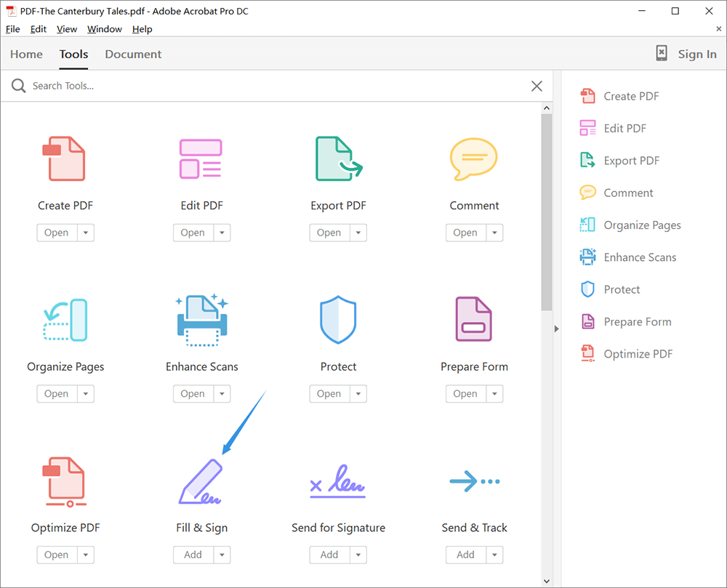Image resolution: width=727 pixels, height=588 pixels.
Task: Click the Fill & Sign pen icon
Action: pos(201,481)
